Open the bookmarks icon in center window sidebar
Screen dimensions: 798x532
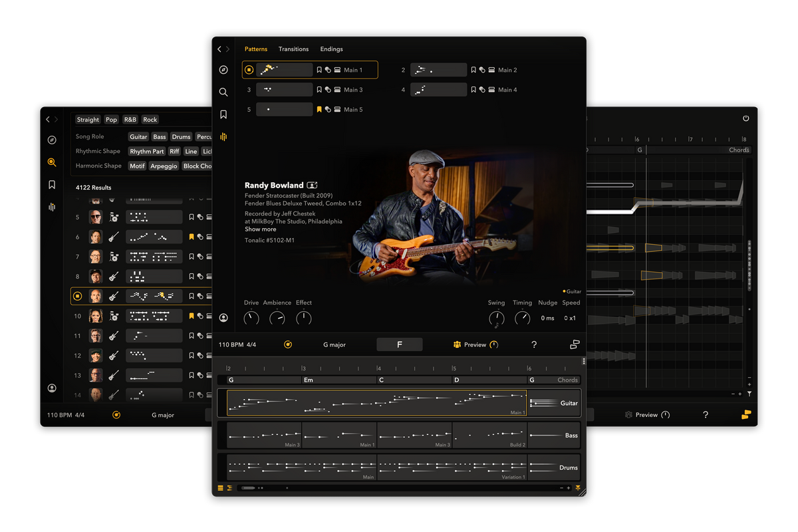click(x=223, y=114)
